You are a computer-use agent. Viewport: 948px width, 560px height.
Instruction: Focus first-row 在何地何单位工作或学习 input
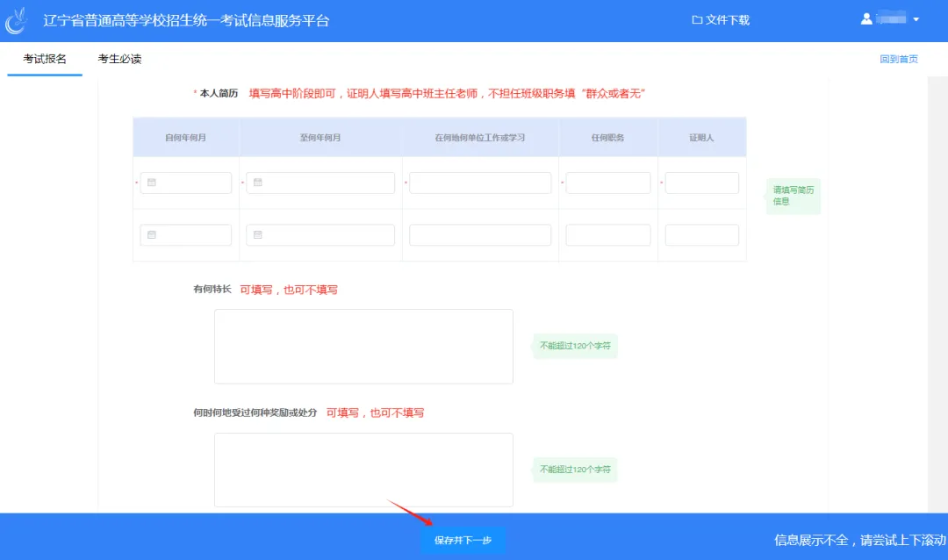point(480,183)
